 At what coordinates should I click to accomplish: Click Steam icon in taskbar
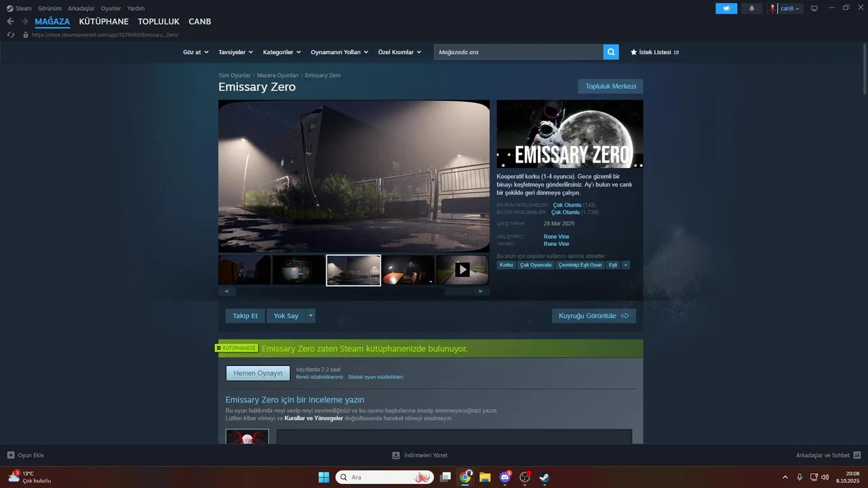pyautogui.click(x=544, y=477)
